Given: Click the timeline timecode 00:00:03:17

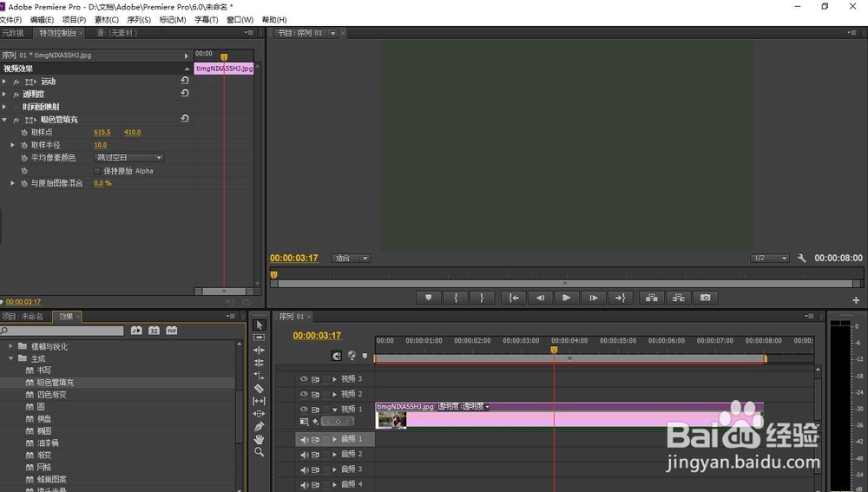Looking at the screenshot, I should (317, 336).
